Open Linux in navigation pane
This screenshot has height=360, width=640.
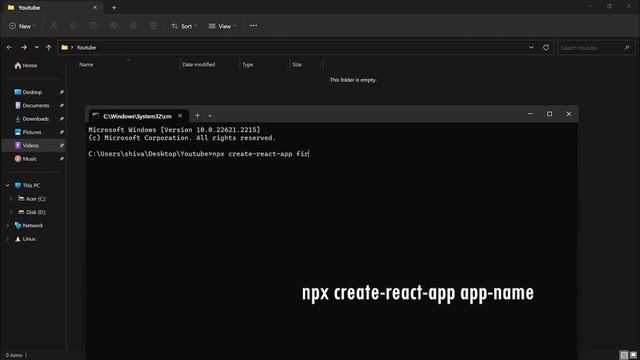pyautogui.click(x=25, y=239)
